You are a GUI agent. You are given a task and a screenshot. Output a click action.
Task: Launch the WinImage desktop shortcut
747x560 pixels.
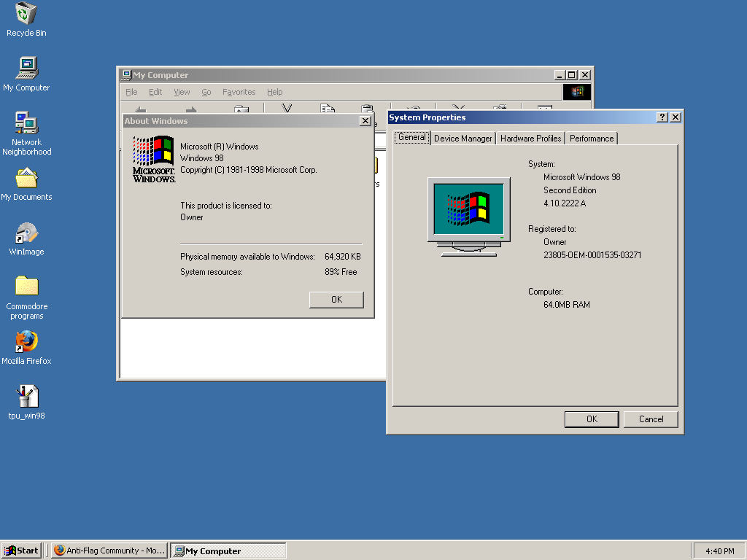(x=26, y=233)
